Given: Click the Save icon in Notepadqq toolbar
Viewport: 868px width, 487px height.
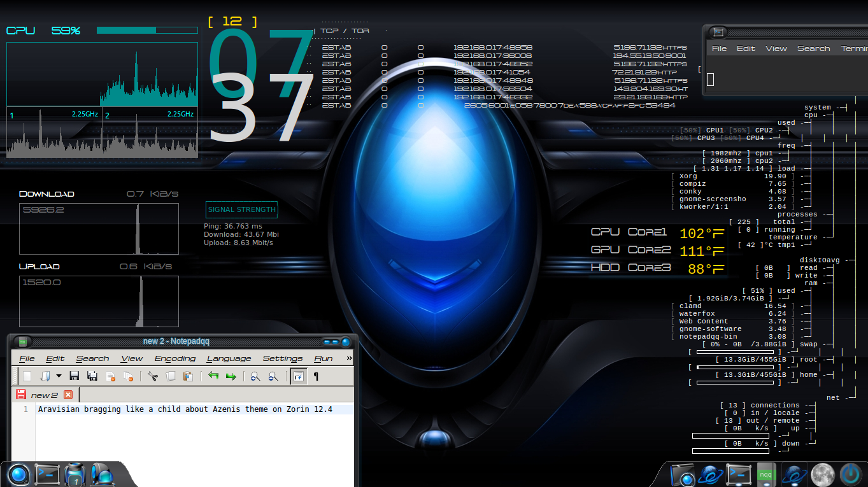Looking at the screenshot, I should coord(74,376).
